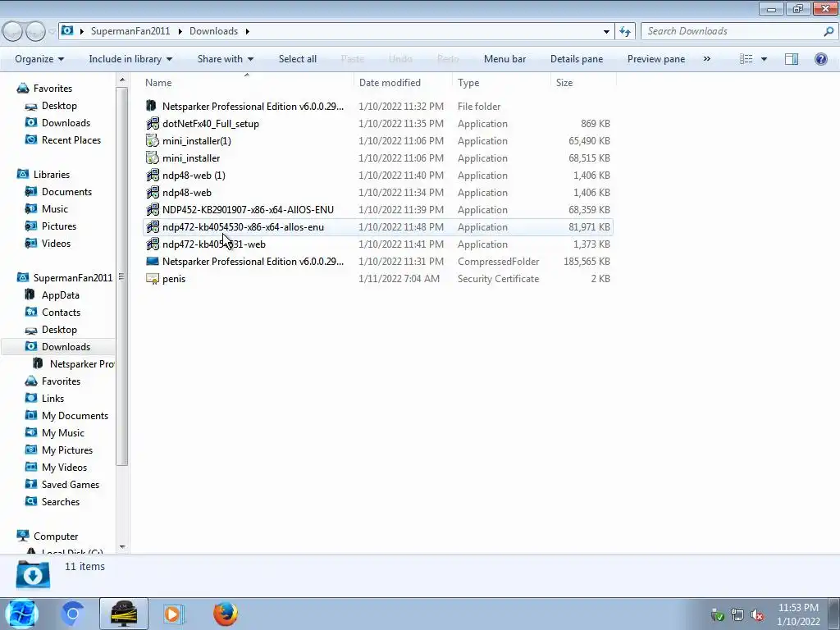Viewport: 840px width, 630px height.
Task: Click the location icon in address bar
Action: click(67, 30)
